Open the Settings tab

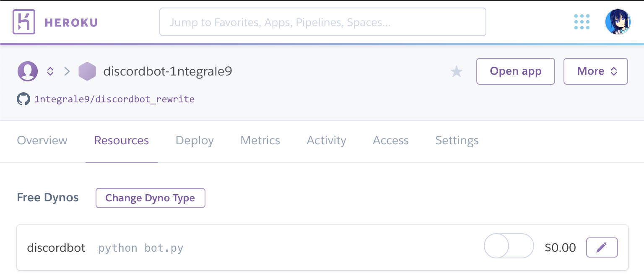(457, 141)
